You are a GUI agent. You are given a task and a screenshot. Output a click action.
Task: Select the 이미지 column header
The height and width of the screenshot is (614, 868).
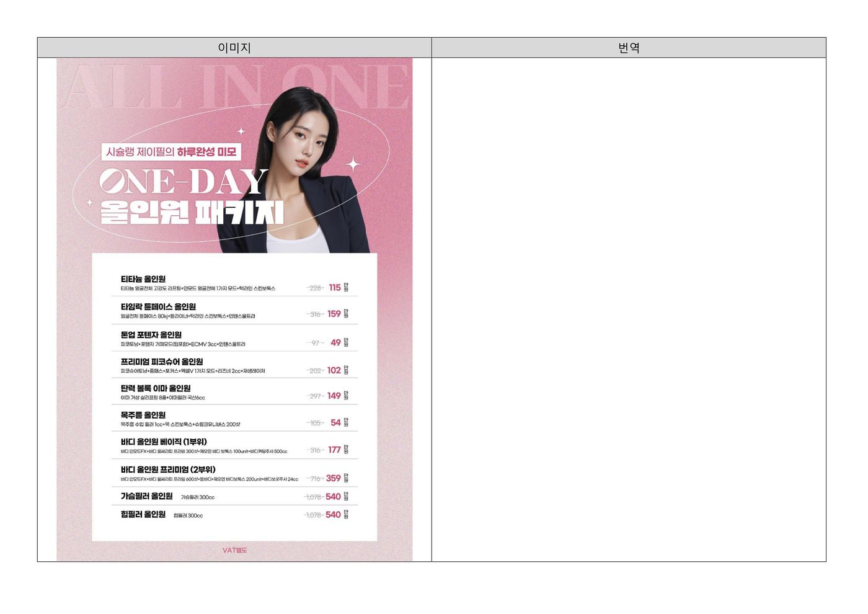point(234,48)
